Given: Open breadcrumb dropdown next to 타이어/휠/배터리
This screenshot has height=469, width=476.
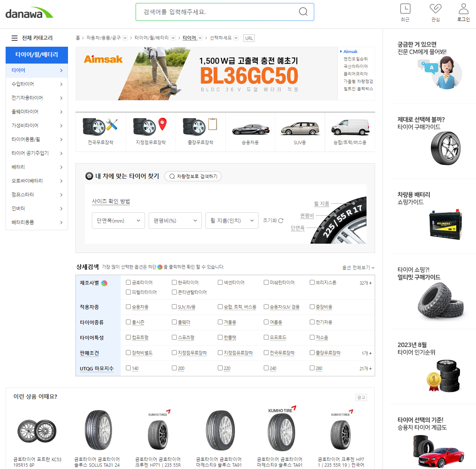Looking at the screenshot, I should pos(173,38).
